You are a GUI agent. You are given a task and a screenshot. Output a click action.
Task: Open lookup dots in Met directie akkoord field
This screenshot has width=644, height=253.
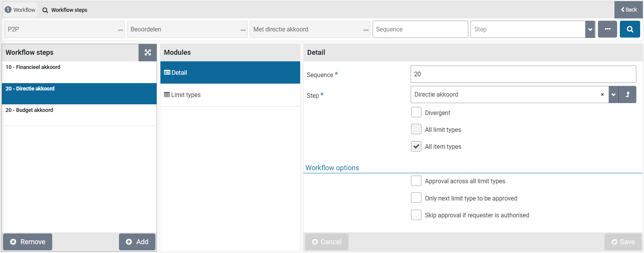(366, 30)
